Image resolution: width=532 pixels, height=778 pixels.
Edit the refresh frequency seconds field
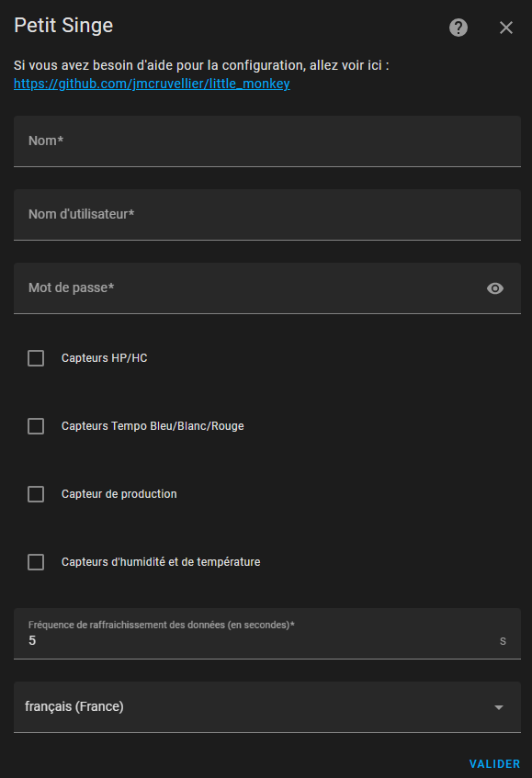[267, 634]
